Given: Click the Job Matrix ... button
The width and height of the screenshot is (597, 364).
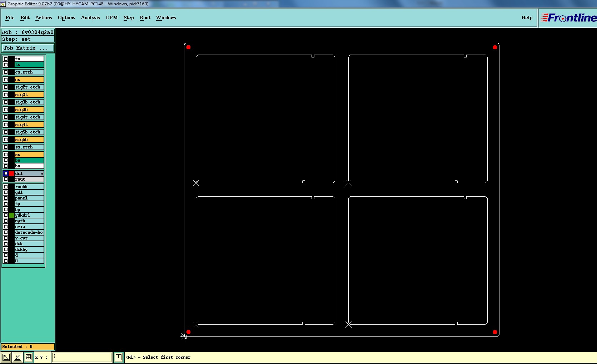Looking at the screenshot, I should tap(28, 48).
